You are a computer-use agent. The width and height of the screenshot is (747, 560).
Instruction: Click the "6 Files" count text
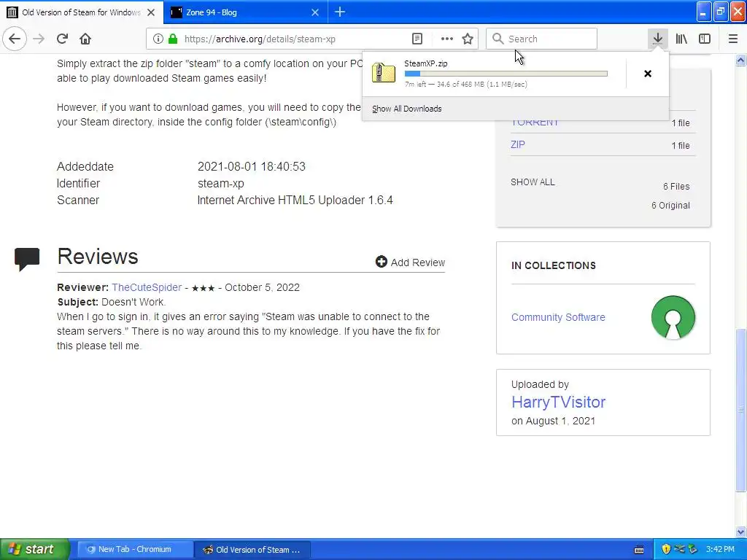click(x=676, y=187)
